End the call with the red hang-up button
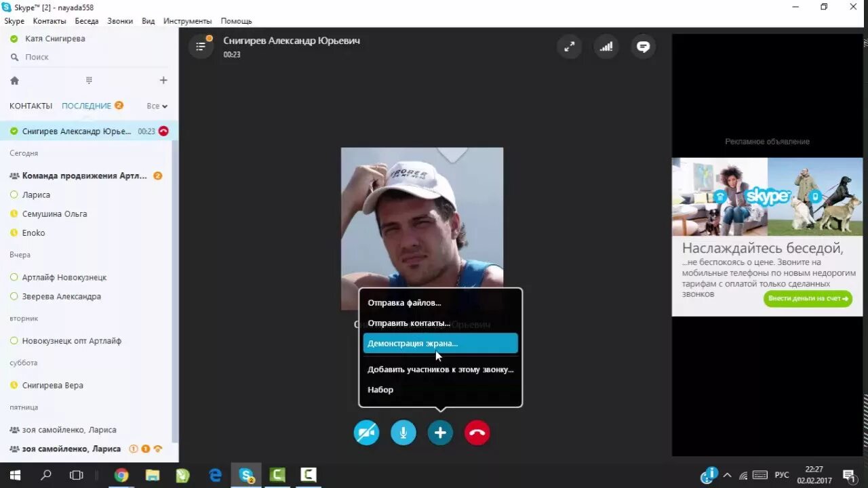Screen dimensions: 868x488 coord(477,432)
